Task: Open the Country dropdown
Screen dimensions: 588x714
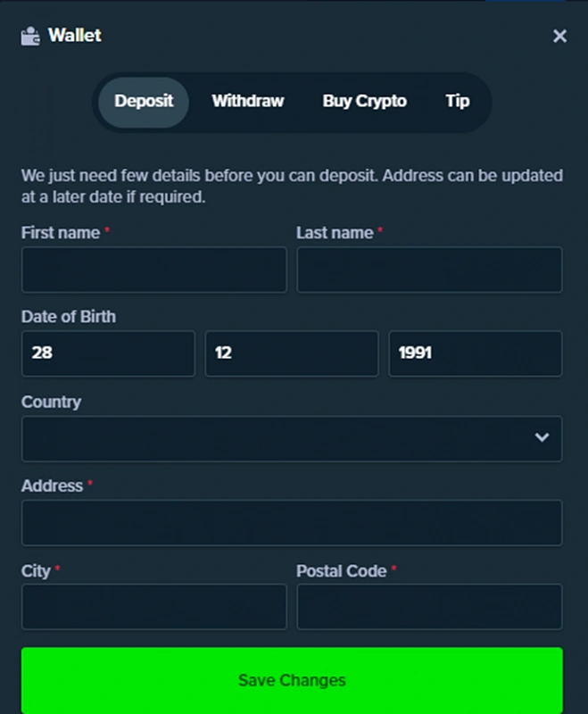Action: pyautogui.click(x=293, y=437)
